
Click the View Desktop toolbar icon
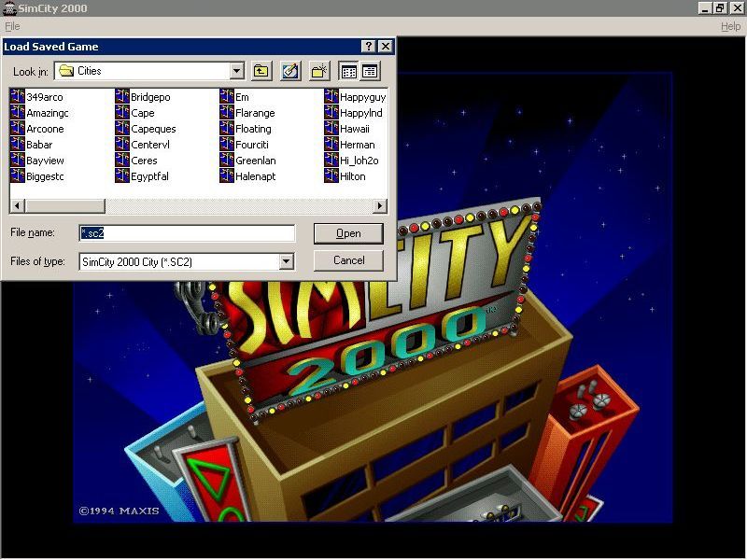pyautogui.click(x=290, y=72)
